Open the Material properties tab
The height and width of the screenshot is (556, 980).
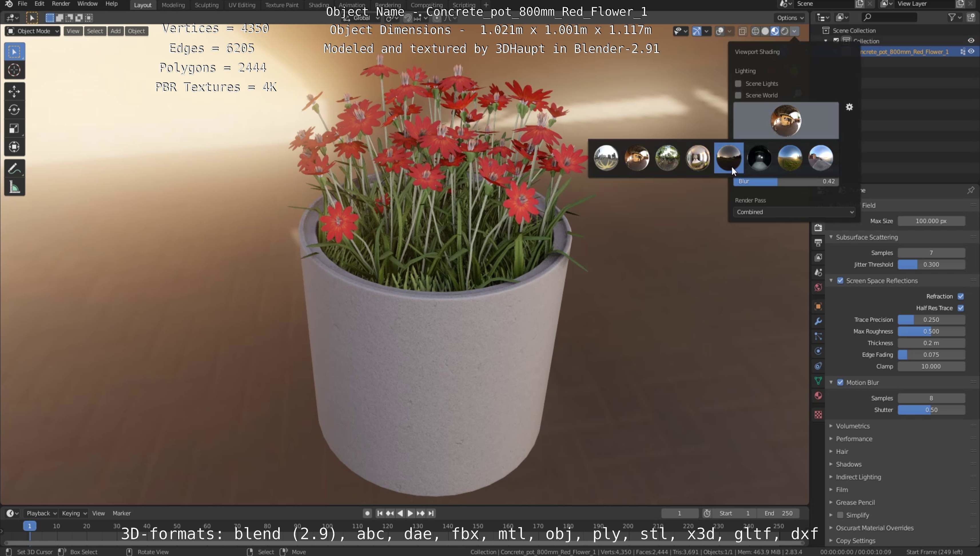818,396
